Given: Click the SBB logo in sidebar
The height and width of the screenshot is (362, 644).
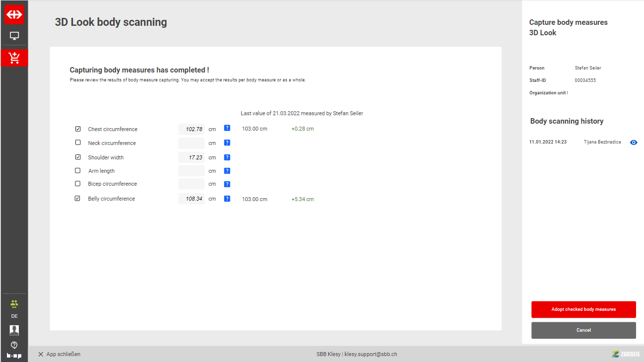Looking at the screenshot, I should (x=14, y=15).
